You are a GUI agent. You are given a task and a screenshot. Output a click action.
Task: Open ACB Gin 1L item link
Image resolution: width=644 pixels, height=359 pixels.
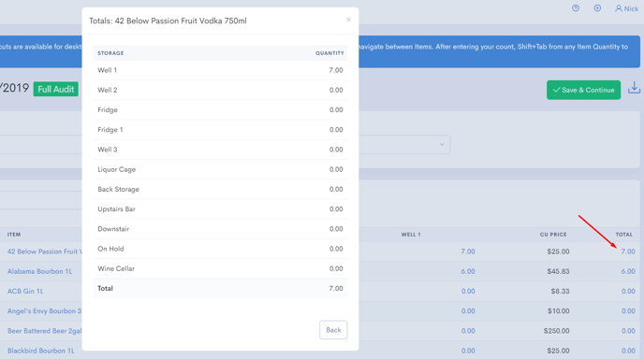[25, 292]
